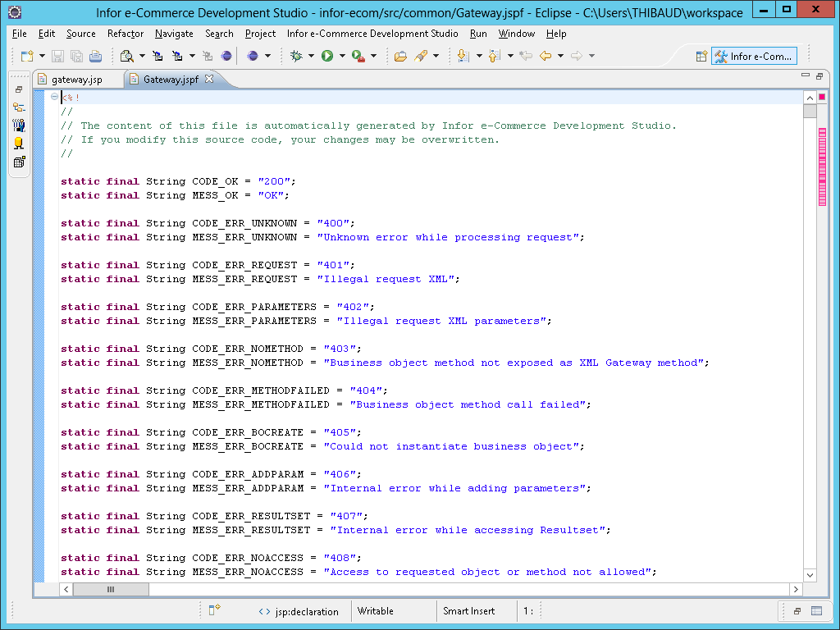Open the dropdown arrow next to Run button

tap(342, 56)
